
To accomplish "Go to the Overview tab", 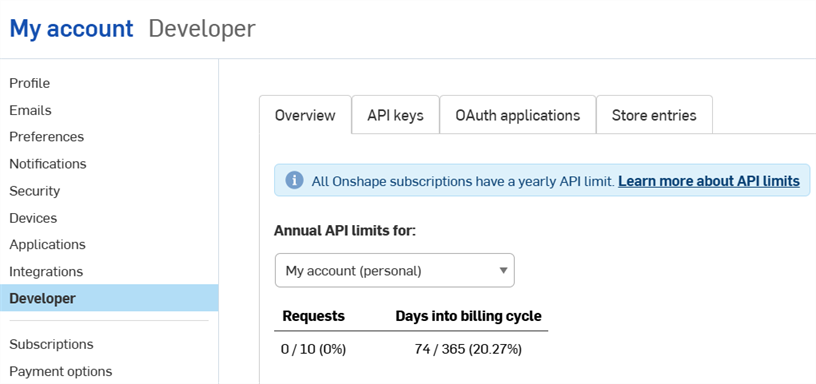I will (x=305, y=115).
